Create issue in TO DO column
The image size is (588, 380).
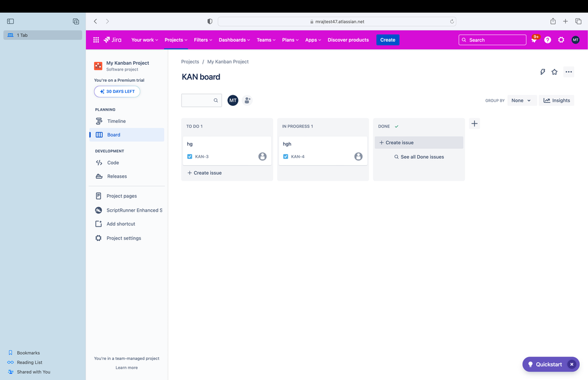227,173
